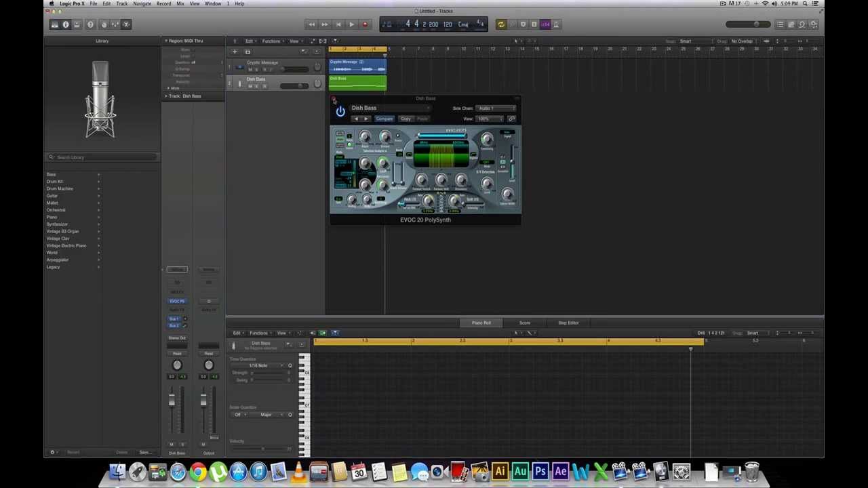Screen dimensions: 868x488
Task: Click the red Record button
Action: tap(364, 24)
